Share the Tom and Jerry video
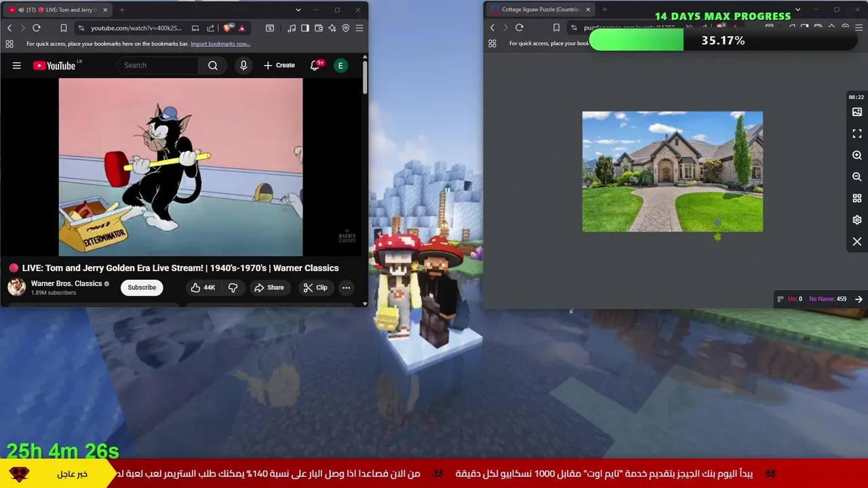The image size is (868, 488). (269, 287)
